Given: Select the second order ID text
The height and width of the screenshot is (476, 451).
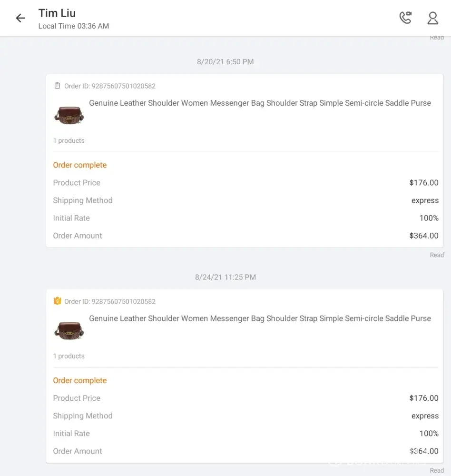Looking at the screenshot, I should pos(110,301).
